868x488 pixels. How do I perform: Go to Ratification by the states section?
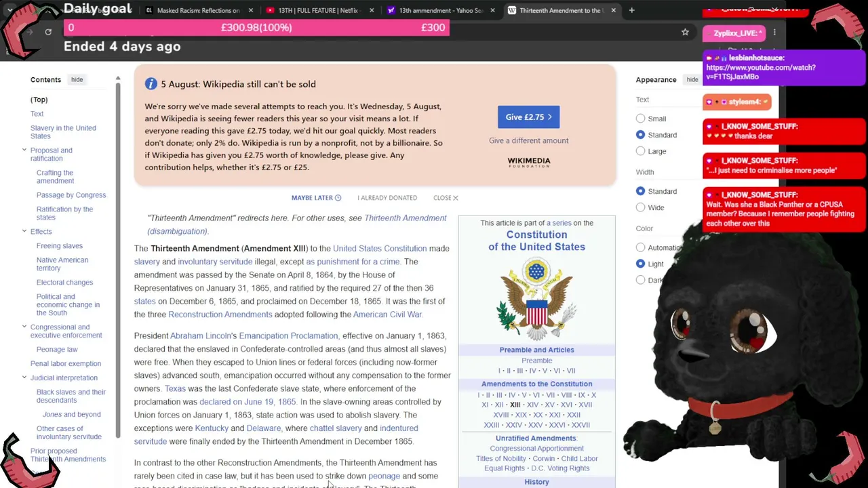tap(64, 213)
